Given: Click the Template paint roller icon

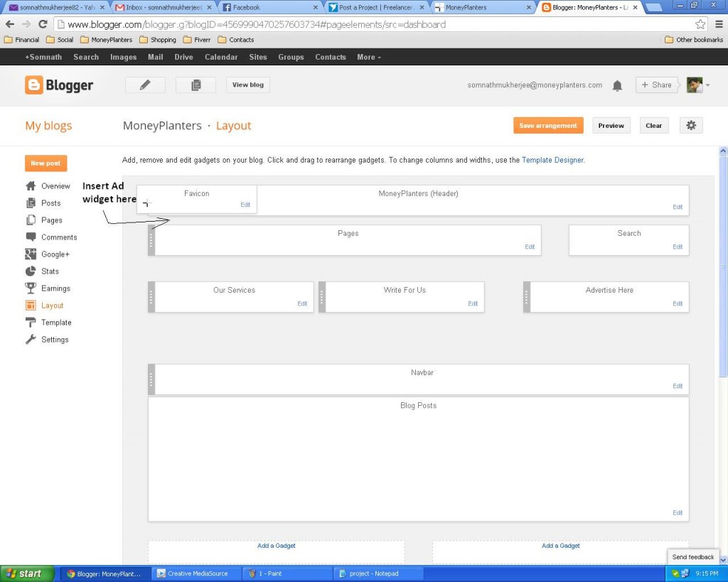Looking at the screenshot, I should click(x=31, y=322).
